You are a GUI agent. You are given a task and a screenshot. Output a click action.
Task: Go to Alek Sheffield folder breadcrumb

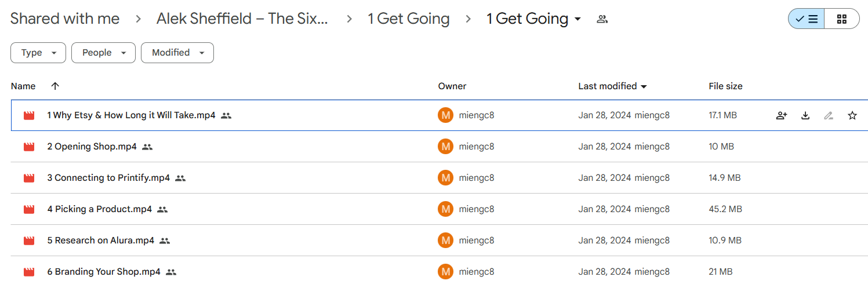point(242,19)
